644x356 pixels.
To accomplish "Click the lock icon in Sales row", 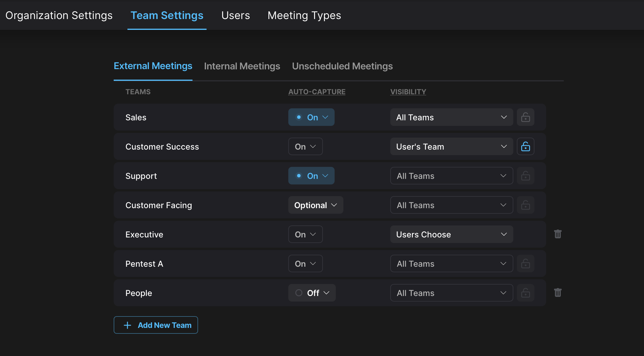I will point(525,117).
